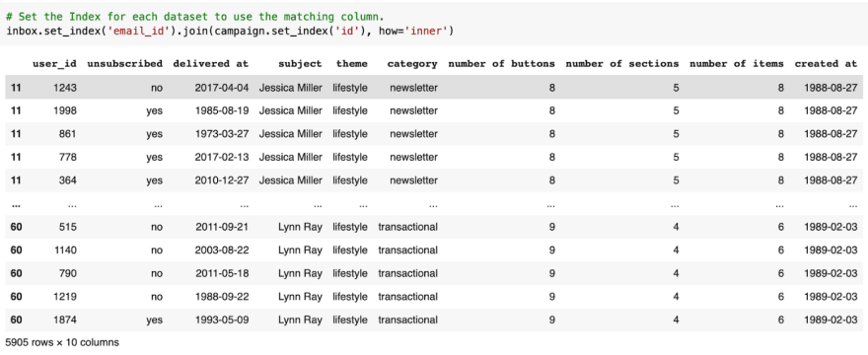Click the 'theme' column header
Screen dimensions: 868x355
point(351,64)
